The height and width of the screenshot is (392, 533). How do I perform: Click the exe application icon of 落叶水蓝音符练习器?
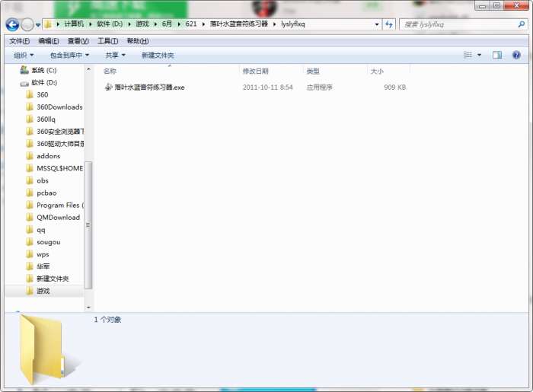tap(108, 87)
